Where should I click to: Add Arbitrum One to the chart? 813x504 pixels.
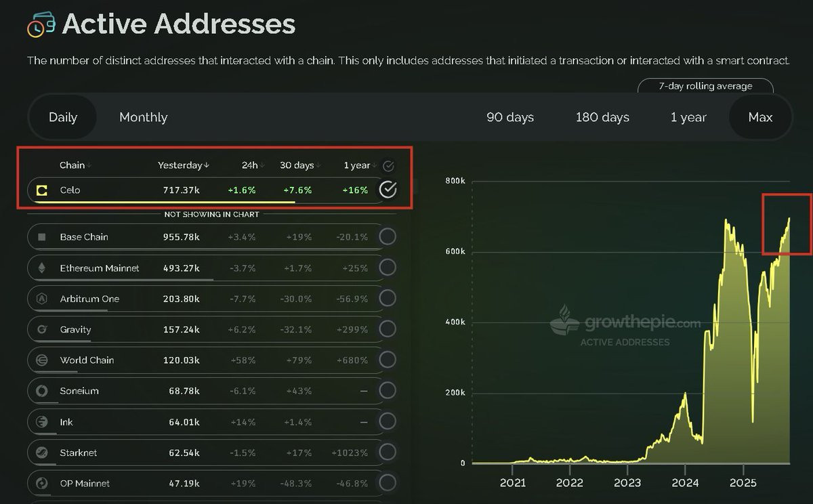388,299
